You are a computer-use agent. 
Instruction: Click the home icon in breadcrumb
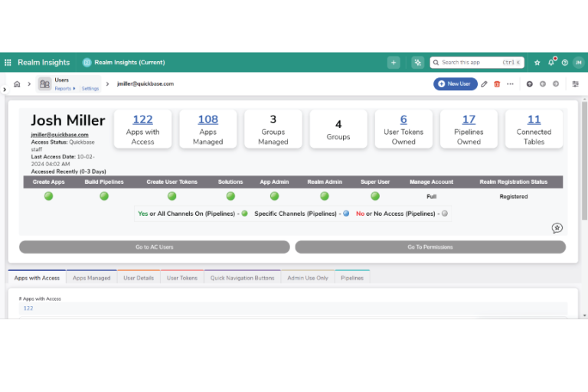click(17, 84)
